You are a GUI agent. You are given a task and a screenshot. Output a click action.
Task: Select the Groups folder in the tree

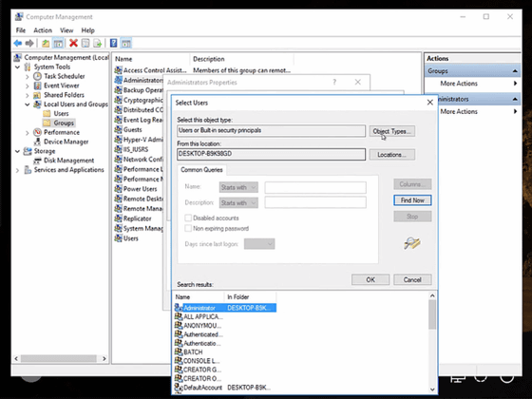(x=64, y=123)
